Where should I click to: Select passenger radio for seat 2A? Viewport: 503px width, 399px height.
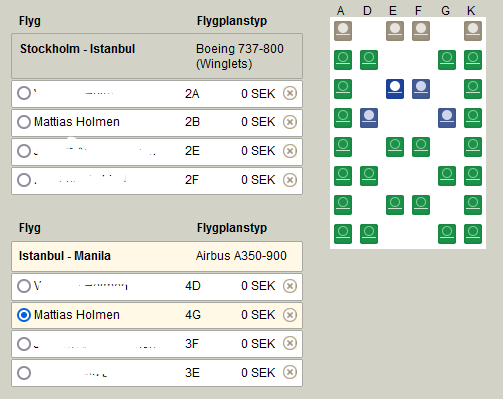coord(24,93)
